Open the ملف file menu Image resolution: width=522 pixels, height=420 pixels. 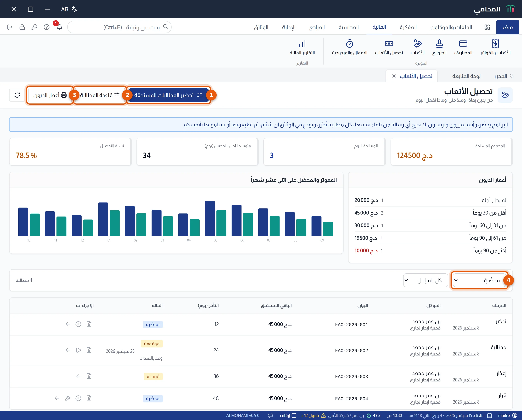coord(507,27)
